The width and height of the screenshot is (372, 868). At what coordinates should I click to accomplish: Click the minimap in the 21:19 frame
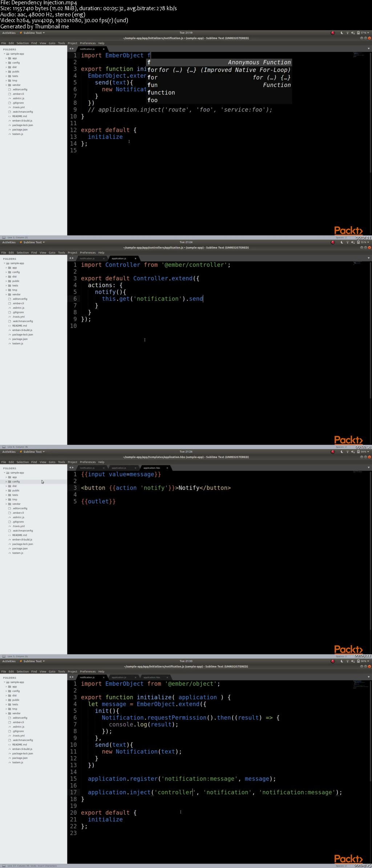359,54
